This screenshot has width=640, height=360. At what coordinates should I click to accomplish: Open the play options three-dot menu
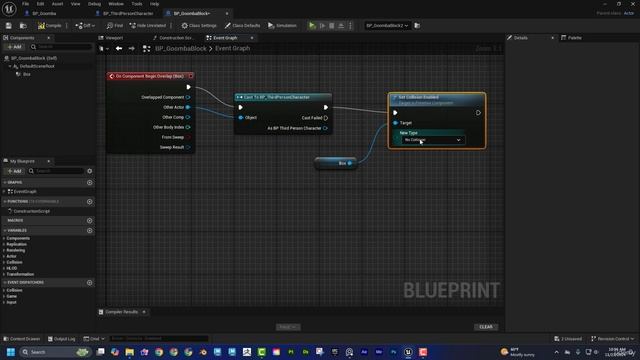[350, 26]
